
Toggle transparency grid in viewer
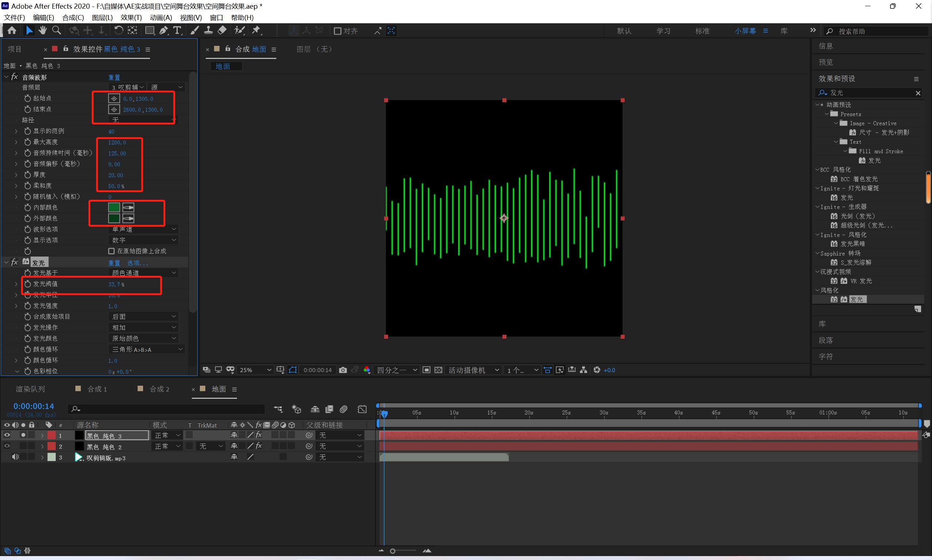[x=438, y=370]
